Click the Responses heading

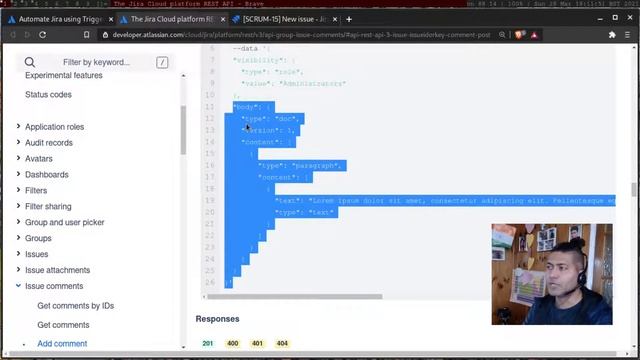217,319
